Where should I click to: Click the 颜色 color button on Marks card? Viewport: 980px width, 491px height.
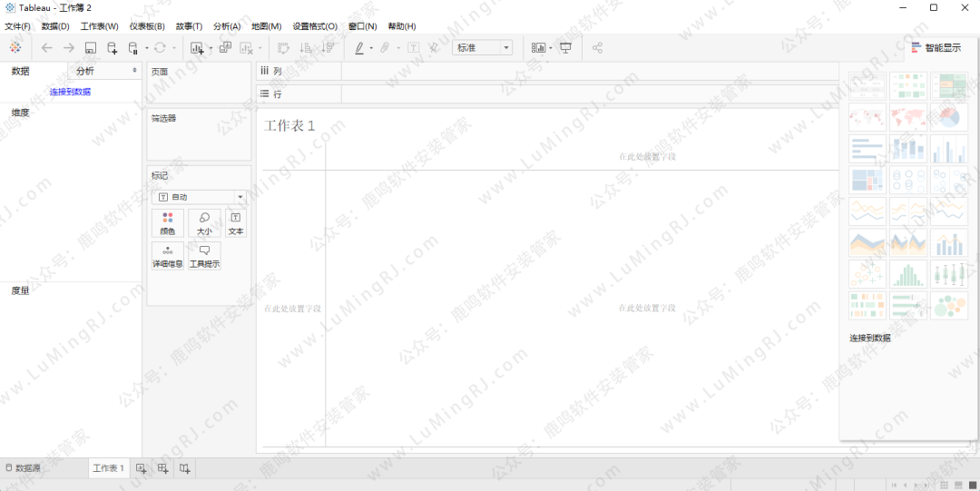click(167, 223)
